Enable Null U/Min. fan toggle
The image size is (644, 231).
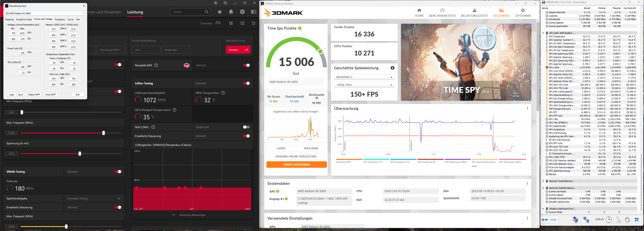pyautogui.click(x=246, y=127)
